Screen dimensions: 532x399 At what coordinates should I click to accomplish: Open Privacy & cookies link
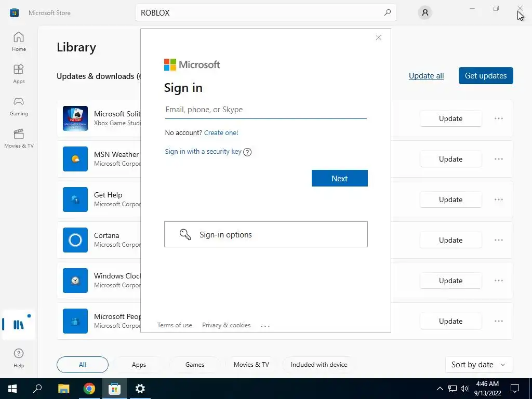227,325
